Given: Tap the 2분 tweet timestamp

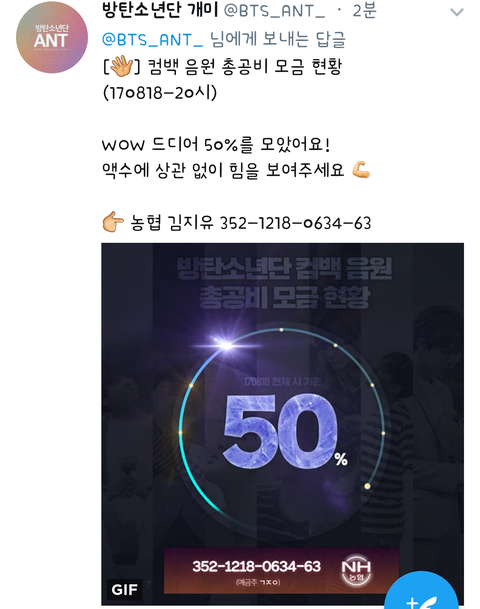Looking at the screenshot, I should click(364, 10).
